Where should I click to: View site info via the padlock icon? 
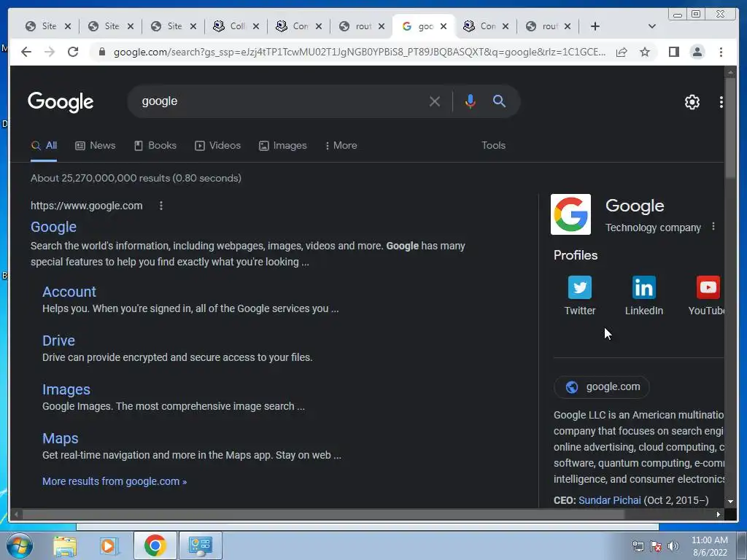pyautogui.click(x=101, y=52)
